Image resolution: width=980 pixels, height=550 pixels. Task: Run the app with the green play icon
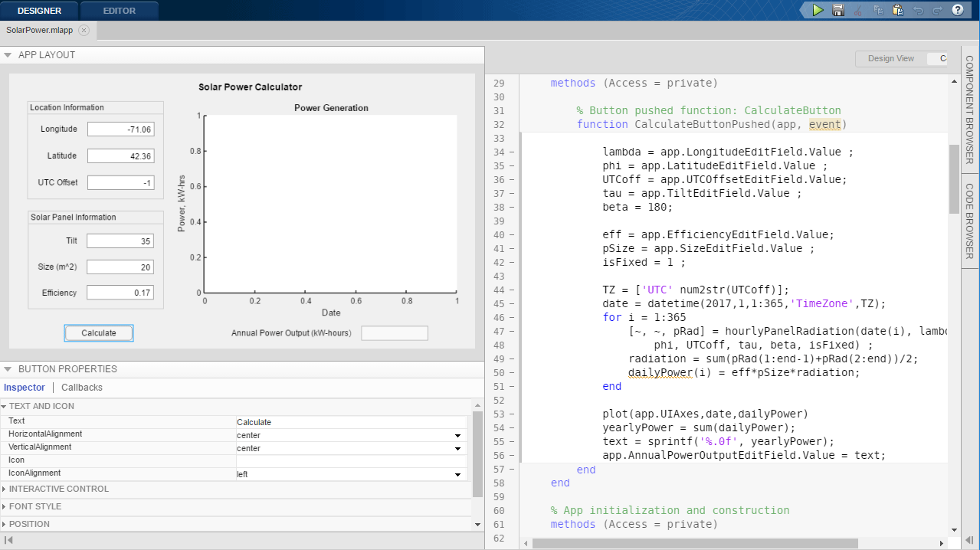pyautogui.click(x=818, y=10)
